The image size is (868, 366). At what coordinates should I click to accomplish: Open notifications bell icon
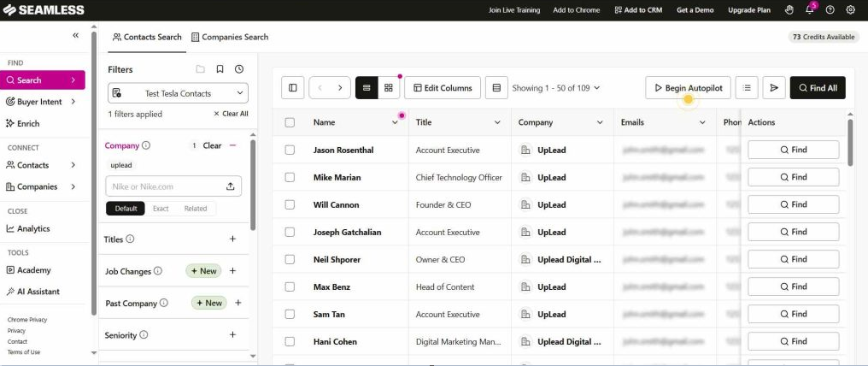pos(810,10)
